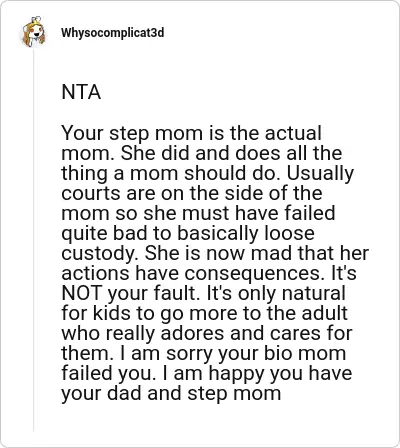Click the line 'actions have consequences. It's'

click(209, 274)
